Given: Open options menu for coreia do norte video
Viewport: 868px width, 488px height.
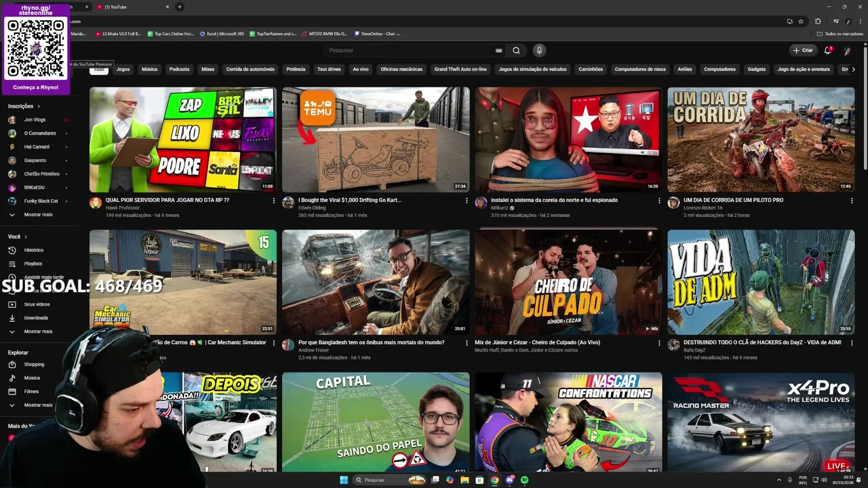Looking at the screenshot, I should 659,201.
